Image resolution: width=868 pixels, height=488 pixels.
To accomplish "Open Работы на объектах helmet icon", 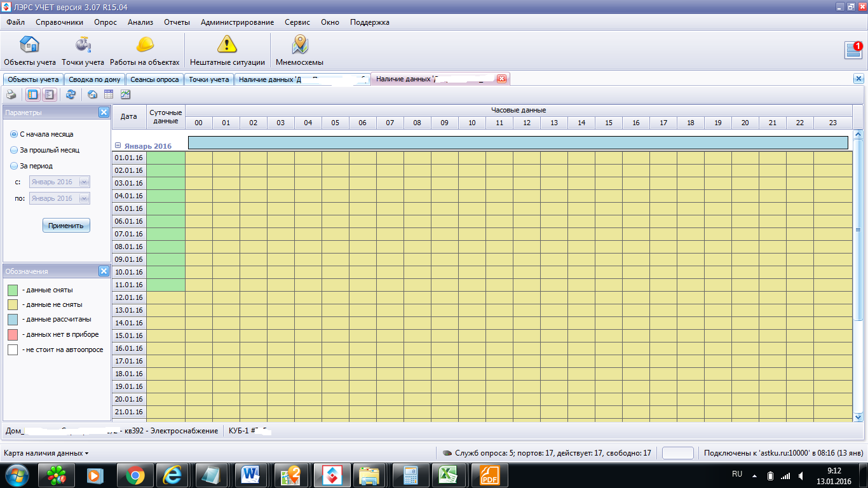I will [145, 51].
